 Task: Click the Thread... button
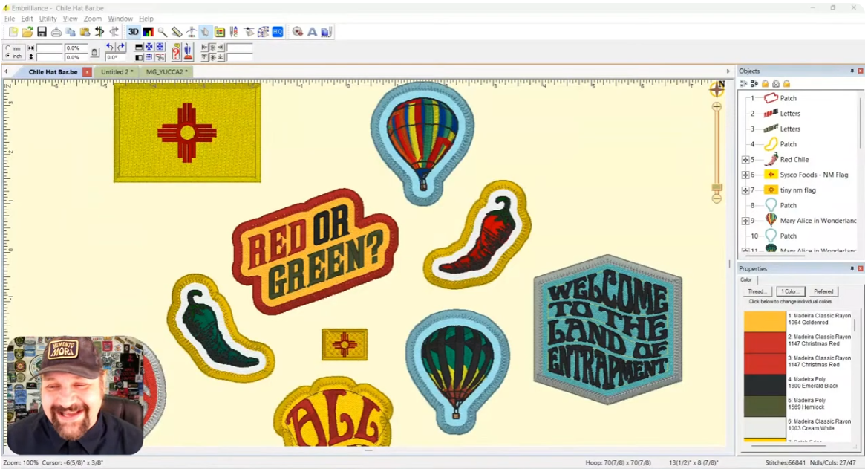pyautogui.click(x=756, y=291)
